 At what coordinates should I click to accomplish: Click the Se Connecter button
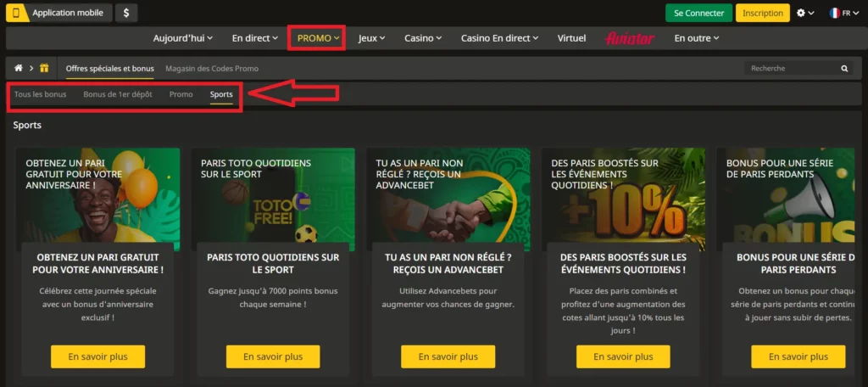click(698, 13)
